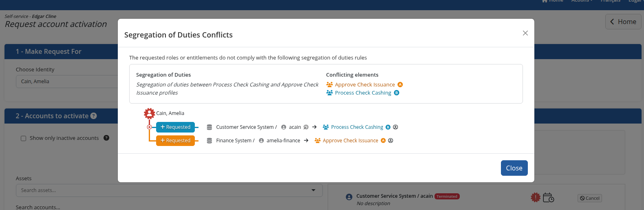Click the No description text under acain
This screenshot has height=210, width=644.
(x=373, y=203)
